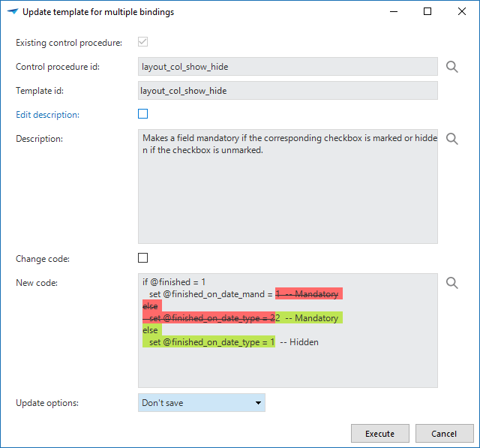
Task: Minimize the Update template dialog
Action: (393, 12)
